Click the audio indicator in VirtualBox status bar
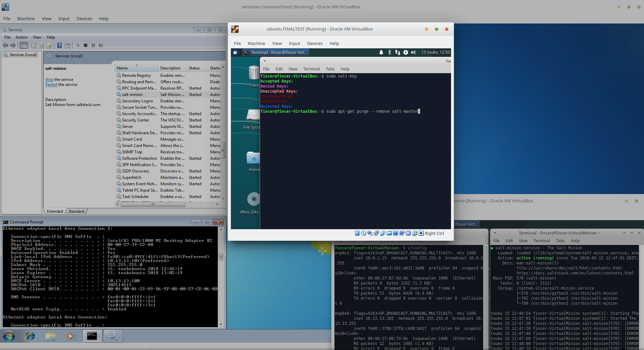This screenshot has width=644, height=350. coord(370,233)
